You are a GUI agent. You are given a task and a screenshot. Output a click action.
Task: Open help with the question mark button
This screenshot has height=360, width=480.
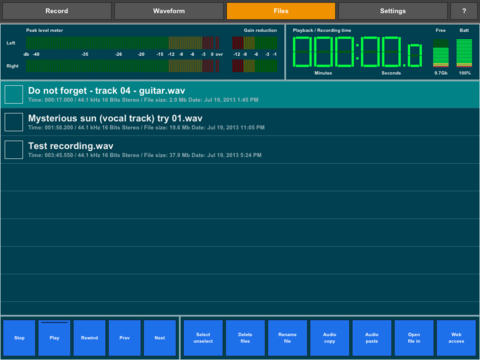[464, 11]
